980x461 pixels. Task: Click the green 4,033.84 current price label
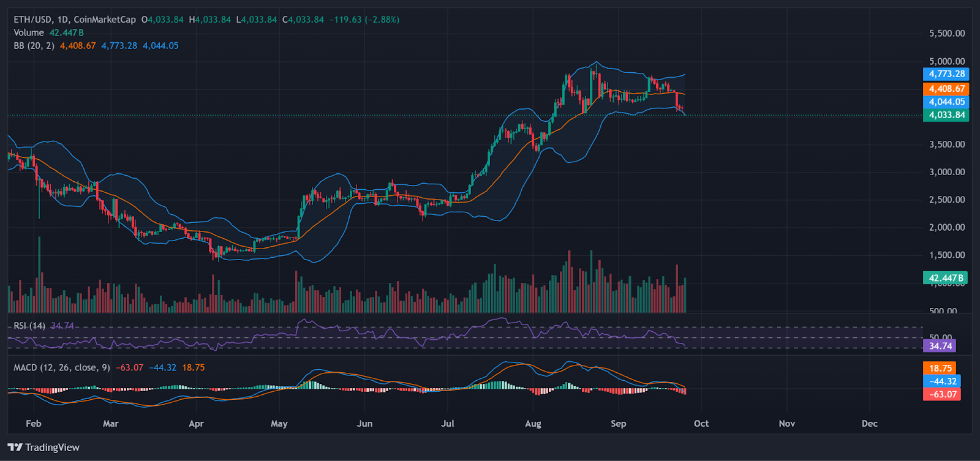tap(946, 115)
